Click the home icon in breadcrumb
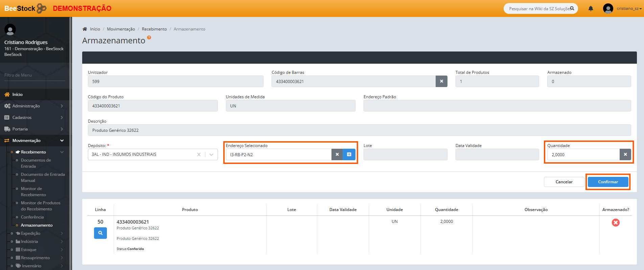Screen dimensions: 644x270 tap(85, 29)
